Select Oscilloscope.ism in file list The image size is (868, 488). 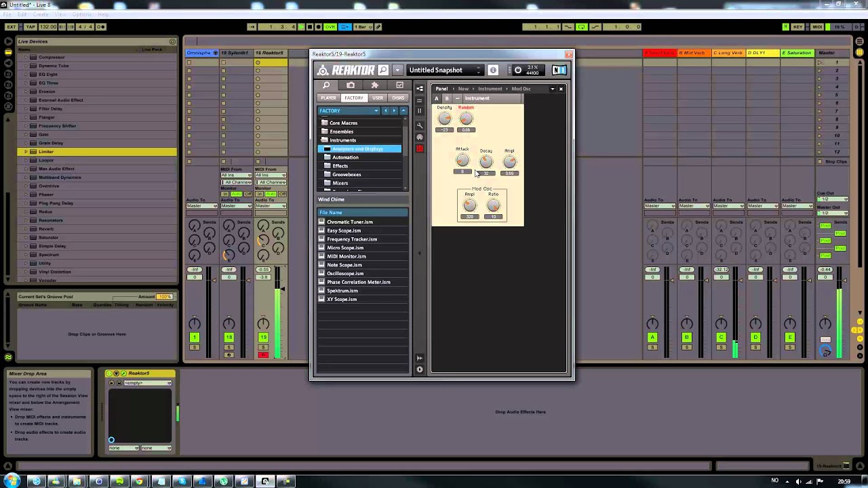pyautogui.click(x=345, y=274)
